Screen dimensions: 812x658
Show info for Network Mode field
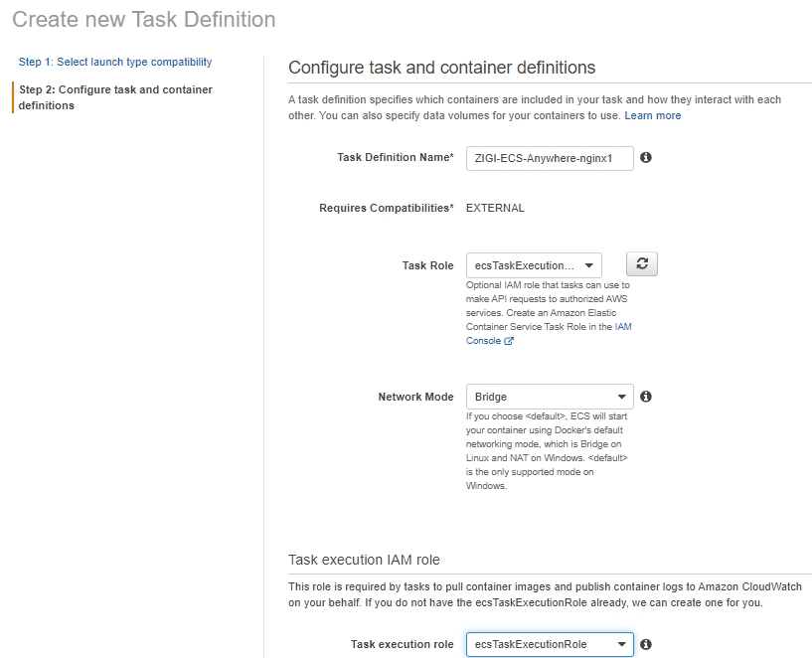pyautogui.click(x=646, y=397)
